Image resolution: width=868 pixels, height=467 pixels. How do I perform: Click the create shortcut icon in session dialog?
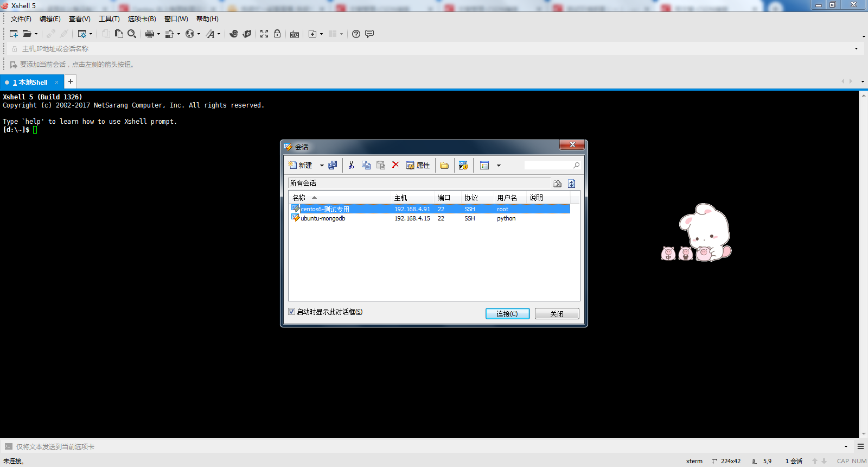(x=463, y=165)
